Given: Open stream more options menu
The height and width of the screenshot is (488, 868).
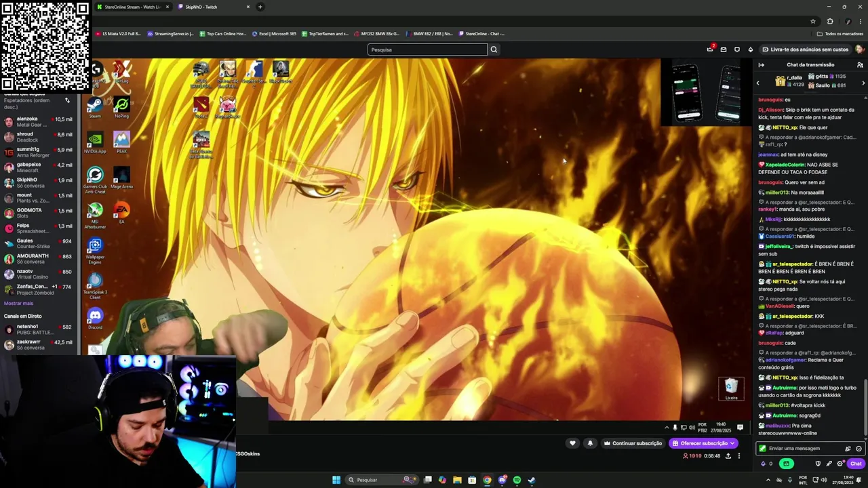Looking at the screenshot, I should 739,456.
